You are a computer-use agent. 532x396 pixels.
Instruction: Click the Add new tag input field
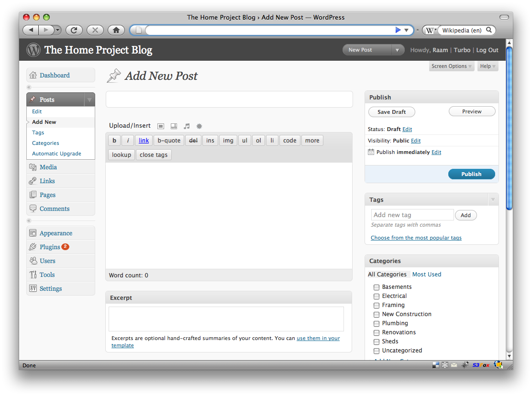point(412,215)
